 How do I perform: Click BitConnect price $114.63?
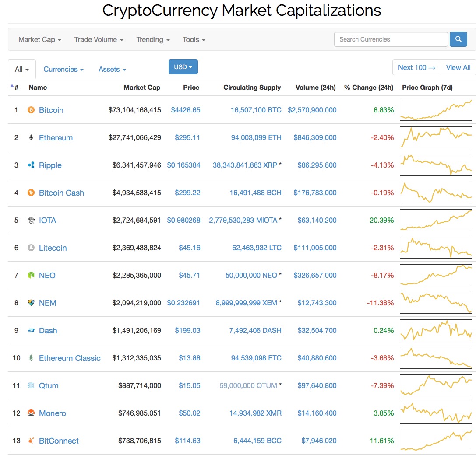[187, 441]
